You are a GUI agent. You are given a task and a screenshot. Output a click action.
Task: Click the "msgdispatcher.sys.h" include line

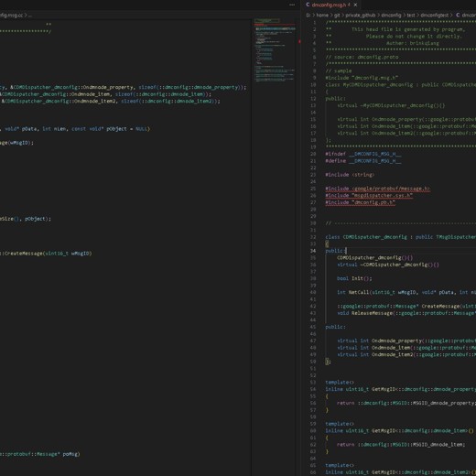[x=369, y=196]
